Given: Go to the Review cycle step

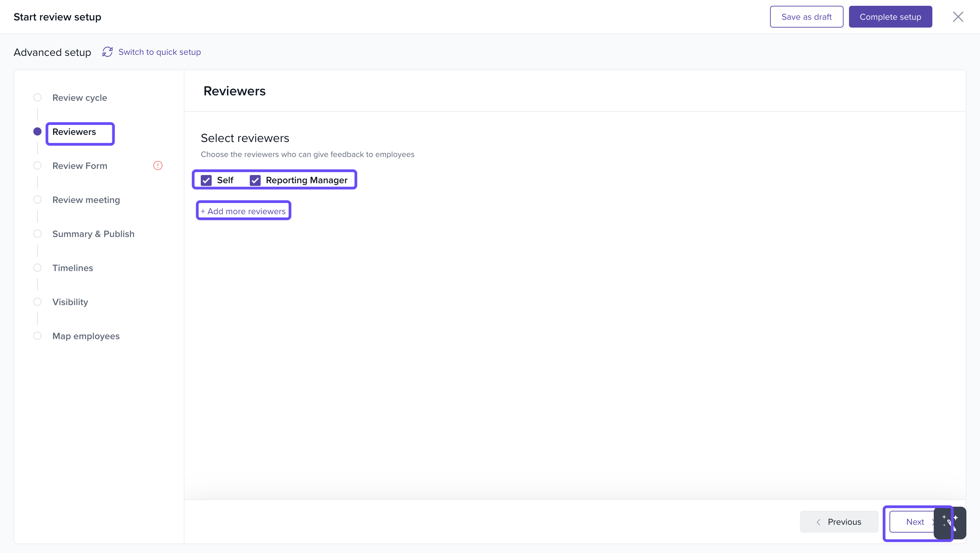Looking at the screenshot, I should pyautogui.click(x=80, y=98).
